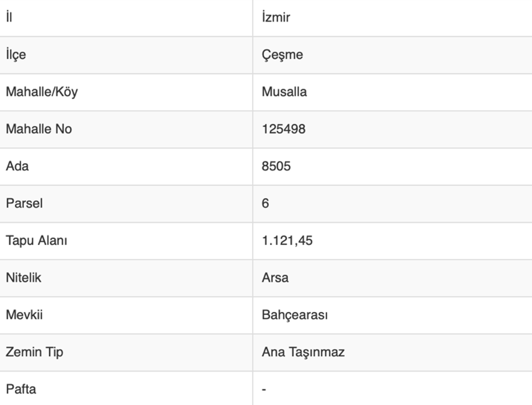This screenshot has width=532, height=405.
Task: Select the parsel value 6
Action: point(266,203)
